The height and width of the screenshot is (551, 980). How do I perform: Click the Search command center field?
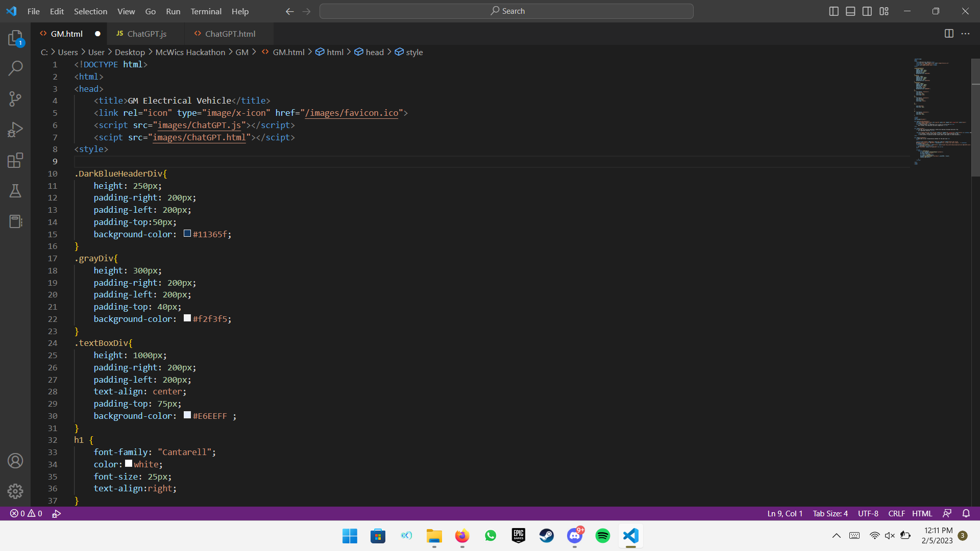click(x=506, y=11)
